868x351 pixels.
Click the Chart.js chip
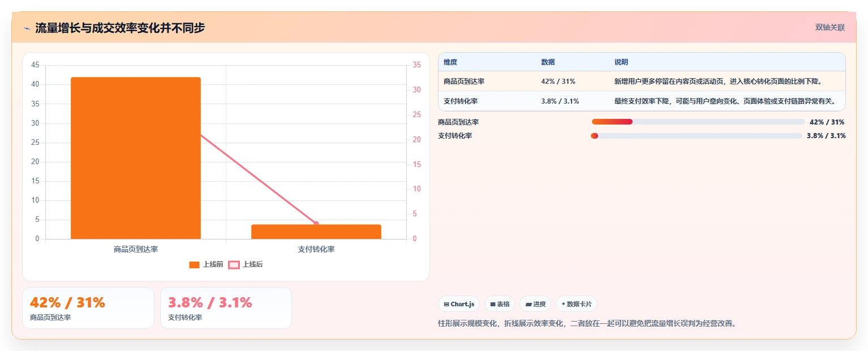(459, 304)
